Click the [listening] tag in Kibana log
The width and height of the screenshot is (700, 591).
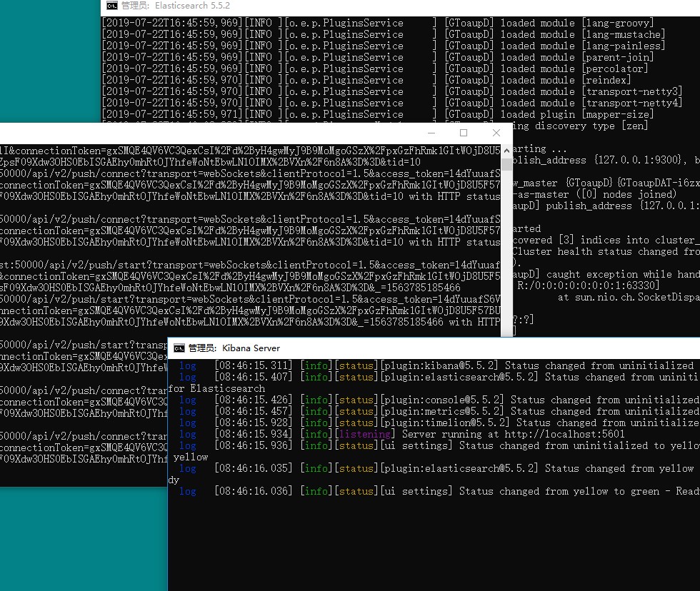(365, 434)
